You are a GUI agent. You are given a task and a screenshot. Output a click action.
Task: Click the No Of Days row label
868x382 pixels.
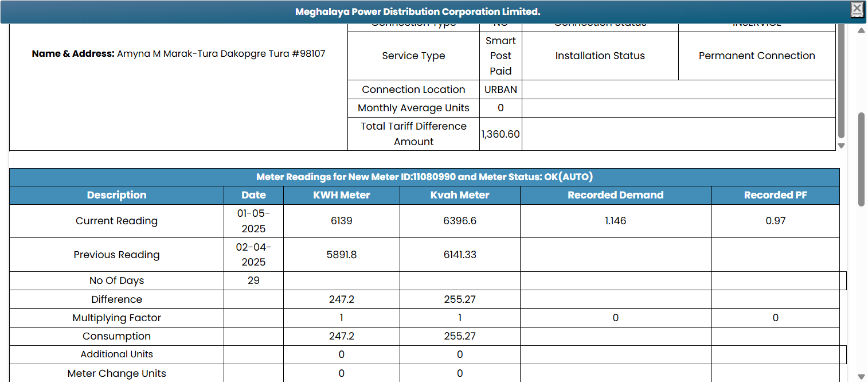(x=116, y=280)
